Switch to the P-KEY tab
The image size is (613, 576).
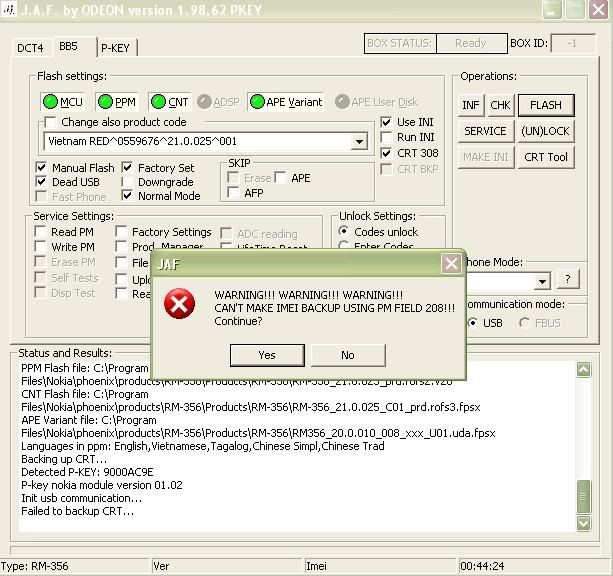[115, 48]
